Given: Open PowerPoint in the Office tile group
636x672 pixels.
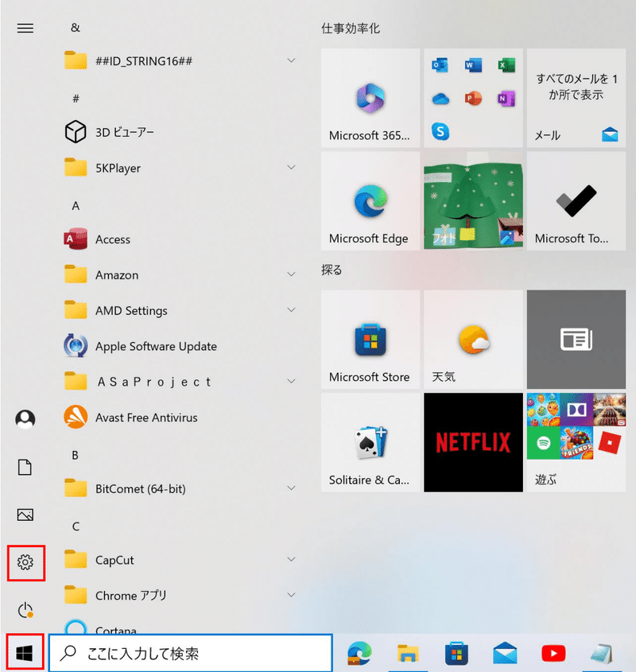Looking at the screenshot, I should point(473,99).
